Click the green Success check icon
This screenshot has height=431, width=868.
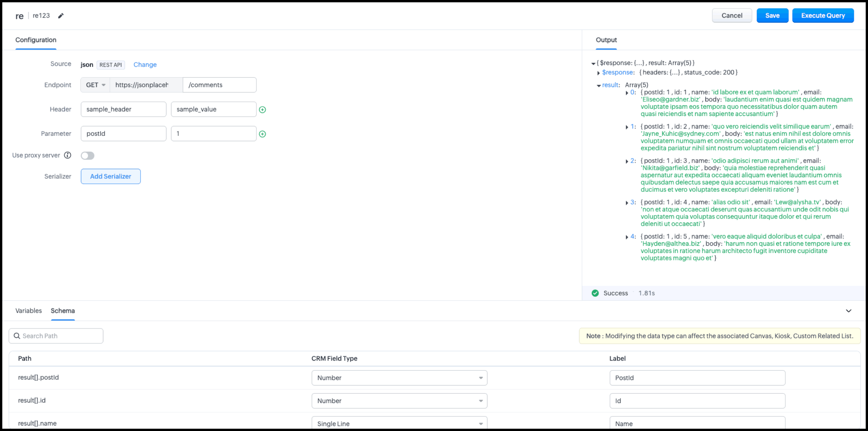[595, 293]
